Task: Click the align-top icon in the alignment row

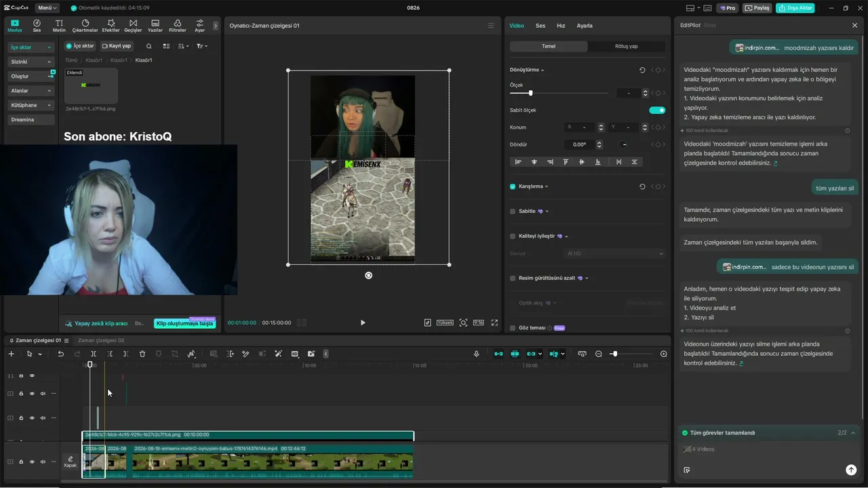Action: click(566, 162)
